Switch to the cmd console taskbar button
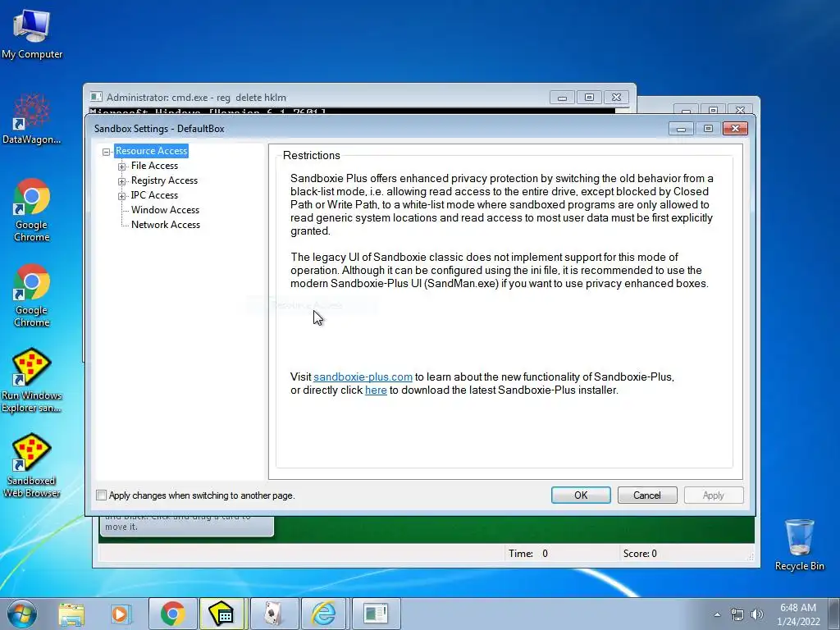This screenshot has width=840, height=630. click(376, 614)
